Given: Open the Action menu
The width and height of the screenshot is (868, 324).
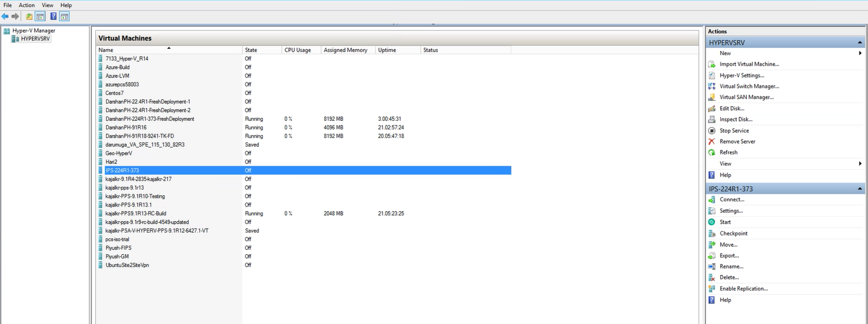Looking at the screenshot, I should [x=27, y=5].
